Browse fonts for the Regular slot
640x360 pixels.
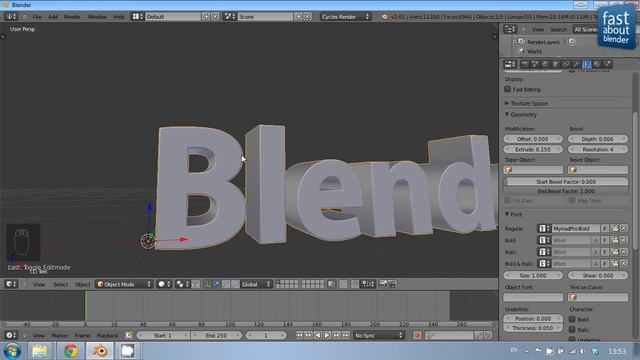(x=543, y=229)
